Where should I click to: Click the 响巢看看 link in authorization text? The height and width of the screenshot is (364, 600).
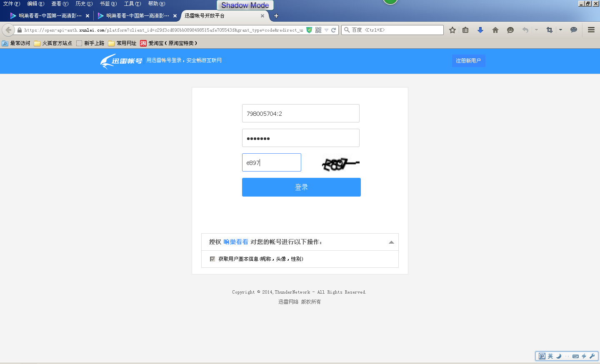coord(236,242)
